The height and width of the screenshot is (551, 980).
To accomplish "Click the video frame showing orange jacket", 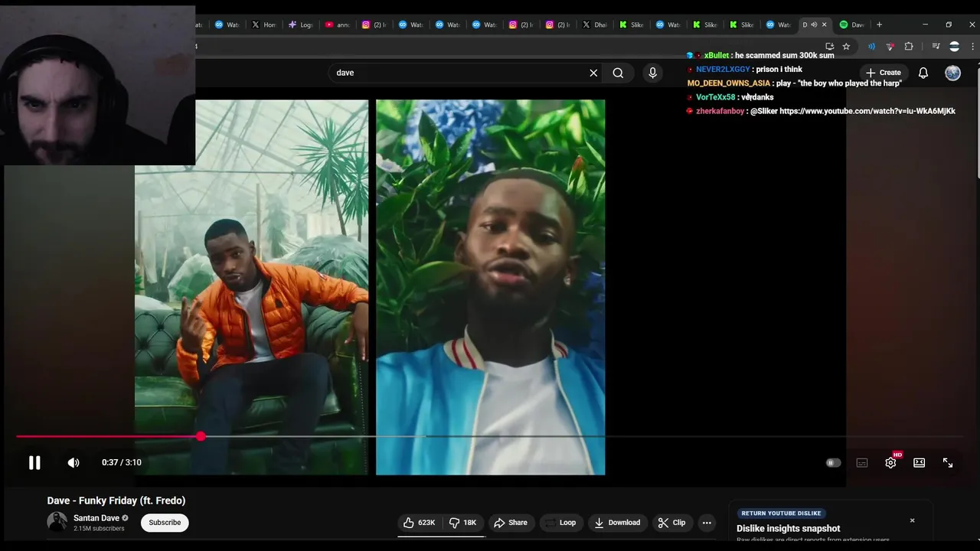I will pyautogui.click(x=251, y=287).
